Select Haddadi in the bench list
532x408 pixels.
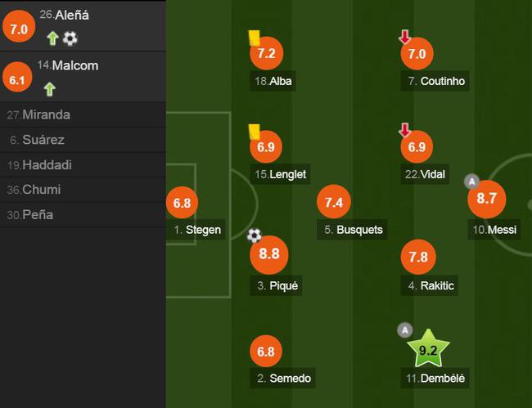[83, 165]
